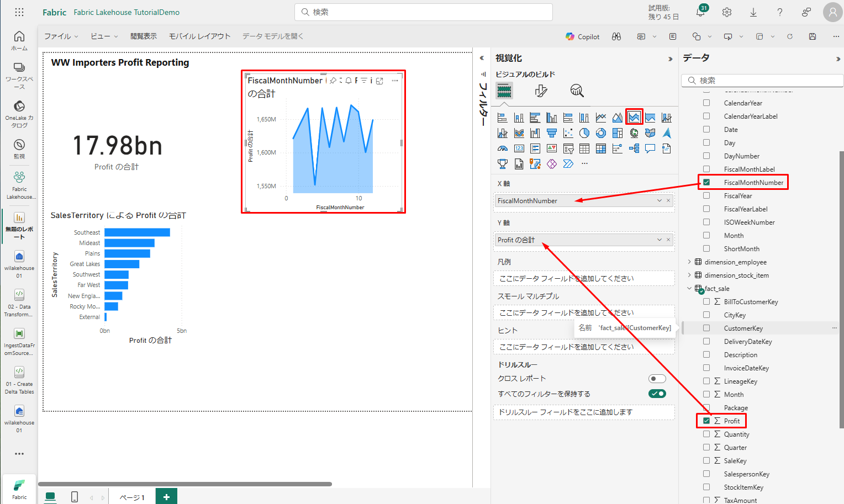Choose the card visual with 123
Viewport: 844px width, 504px height.
click(519, 148)
